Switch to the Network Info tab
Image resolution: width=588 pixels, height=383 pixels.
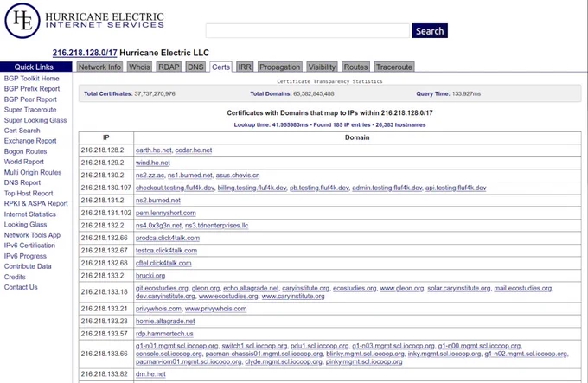(x=99, y=67)
